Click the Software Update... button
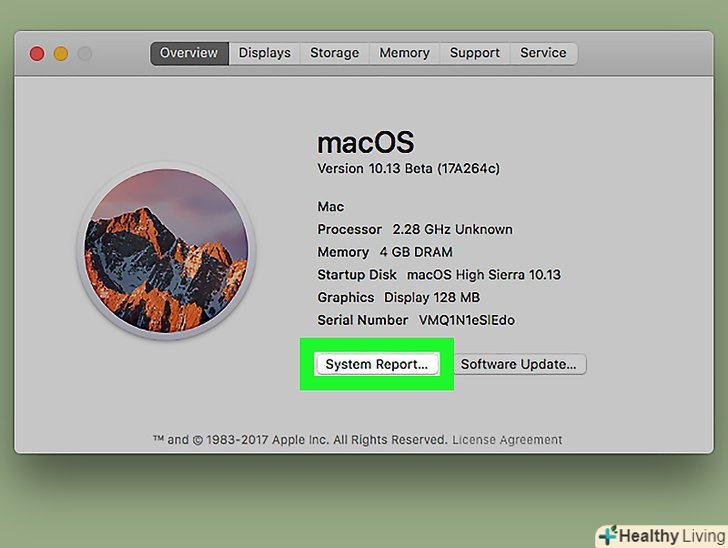 [x=519, y=364]
